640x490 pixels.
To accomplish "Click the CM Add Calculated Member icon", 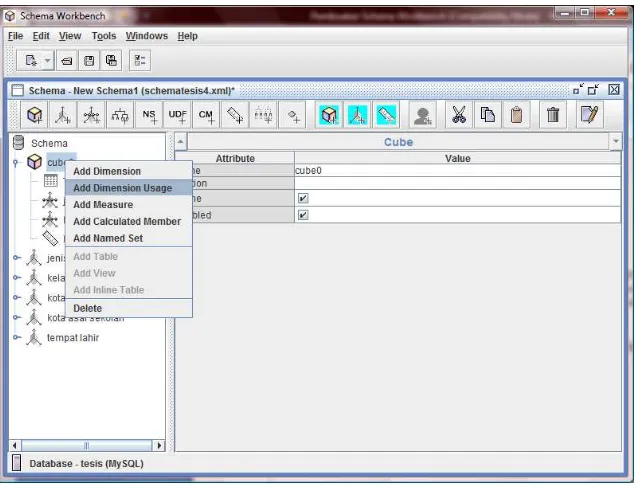I will [206, 115].
